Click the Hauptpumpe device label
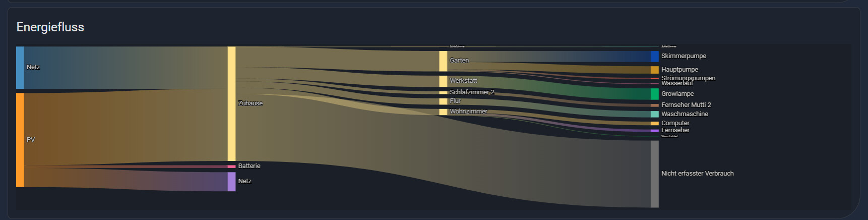 click(679, 70)
